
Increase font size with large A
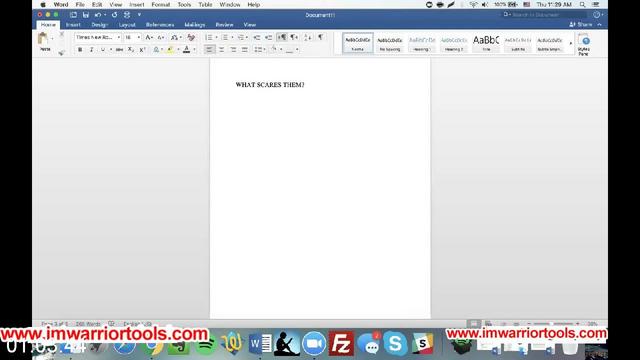(x=149, y=38)
